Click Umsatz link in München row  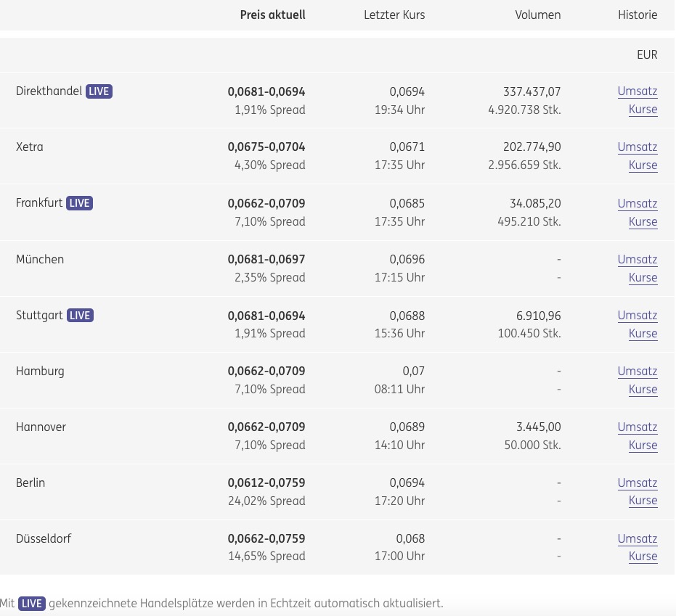[637, 260]
